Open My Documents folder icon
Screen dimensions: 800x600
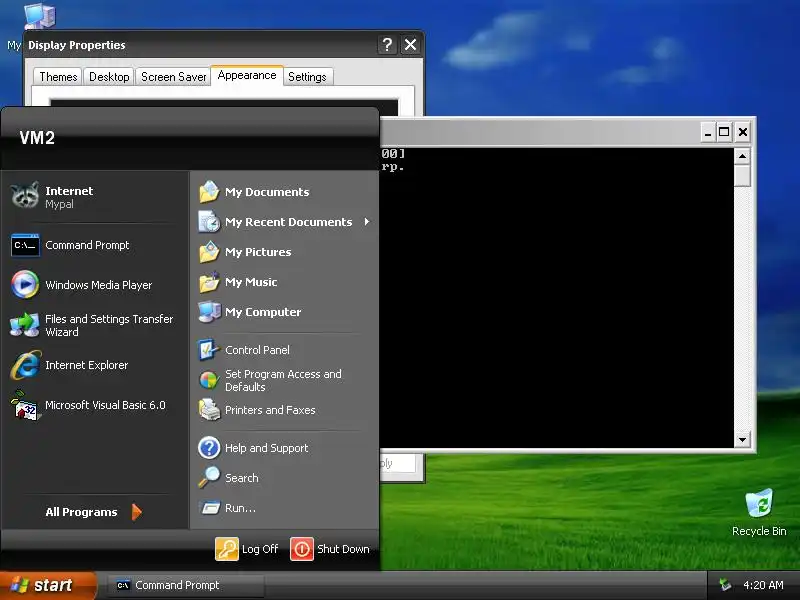209,192
